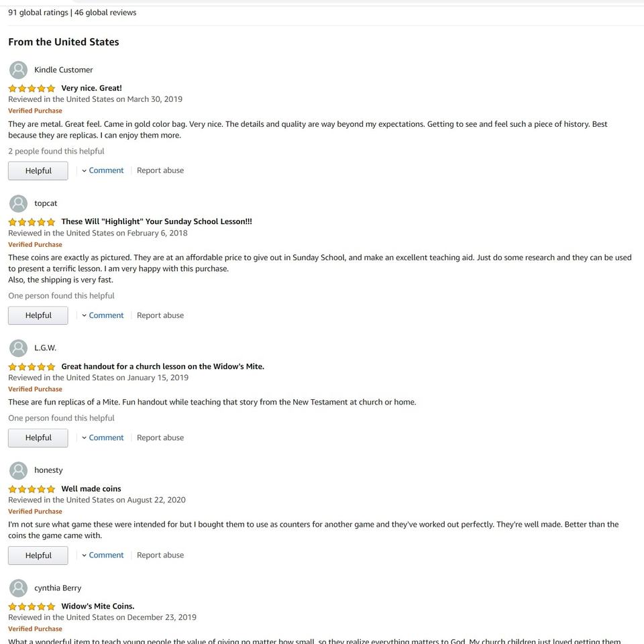
Task: Mark Kindle Customer's review as Helpful
Action: 38,171
